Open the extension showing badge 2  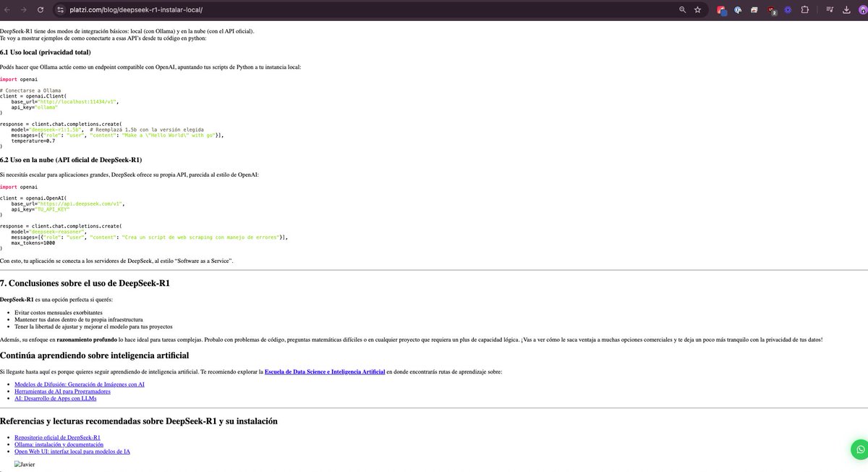tap(772, 11)
